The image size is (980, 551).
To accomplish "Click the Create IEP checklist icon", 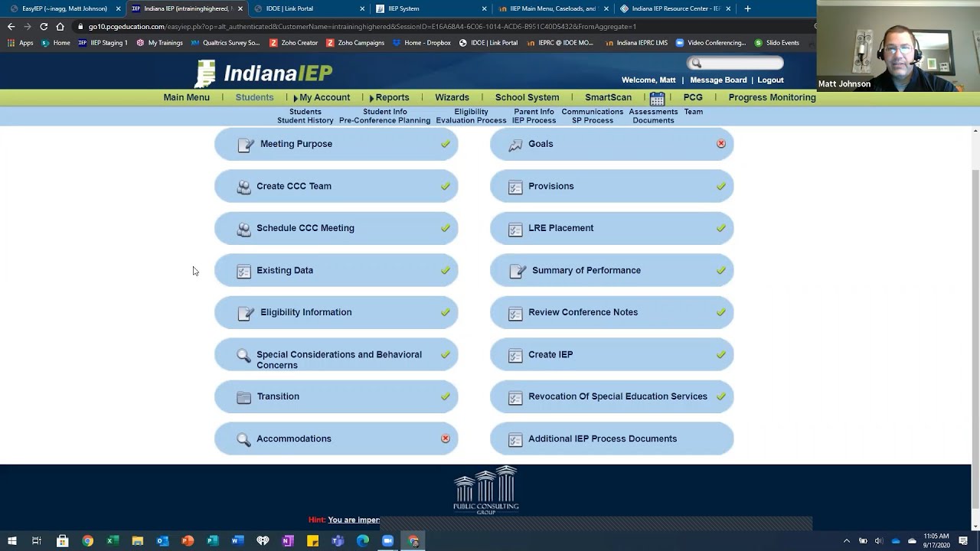I will [515, 355].
